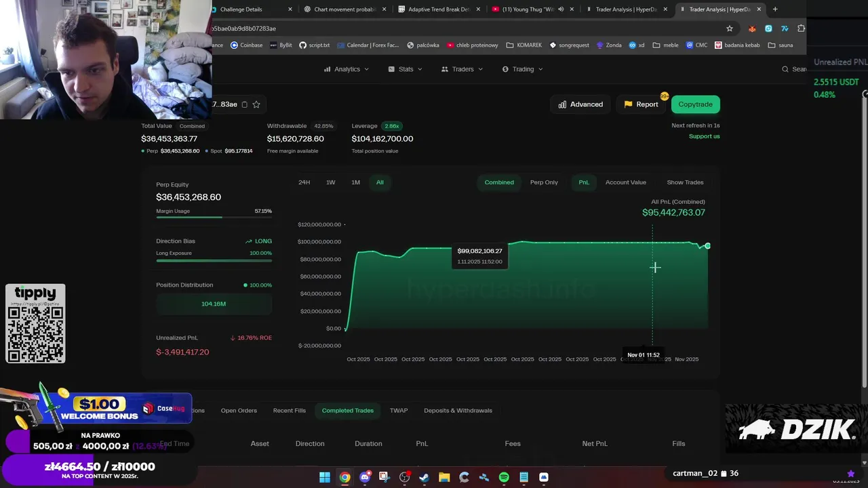Switch chart to Perp Only

pos(544,182)
